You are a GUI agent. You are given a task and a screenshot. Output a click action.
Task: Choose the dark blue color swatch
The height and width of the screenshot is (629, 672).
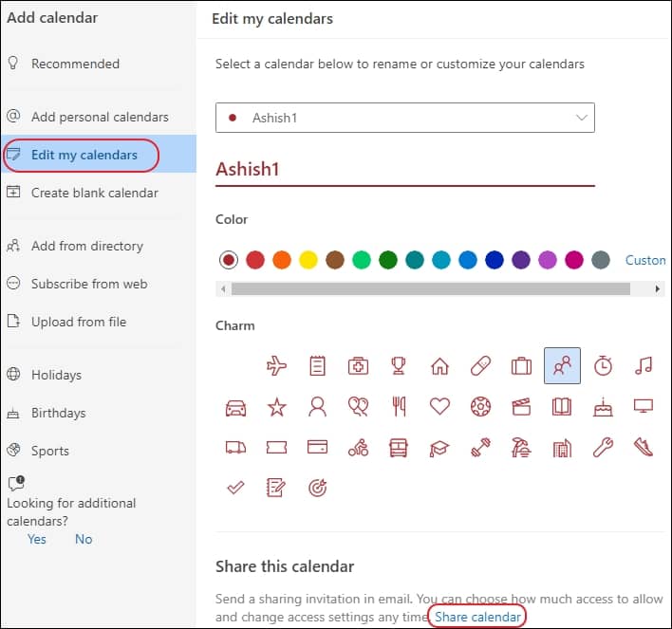[495, 260]
